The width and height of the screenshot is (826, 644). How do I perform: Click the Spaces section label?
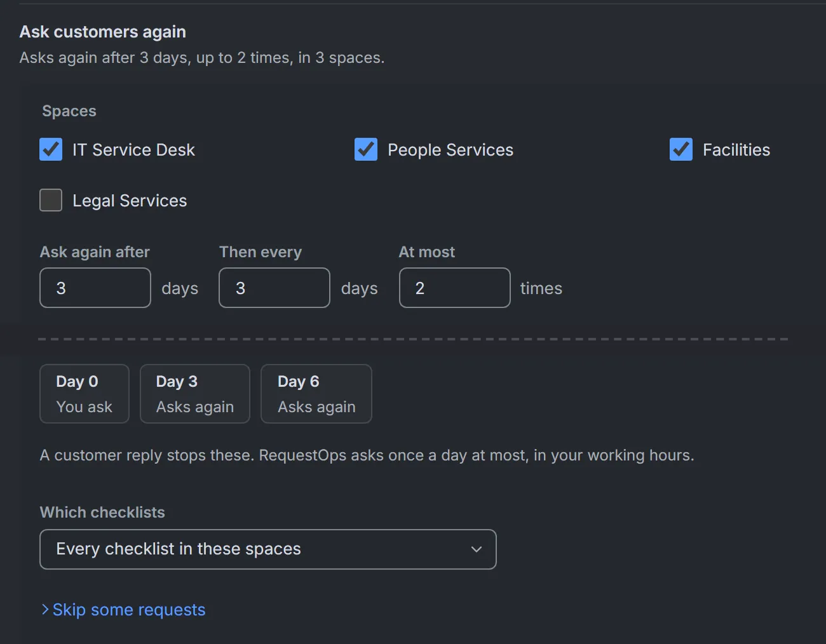[x=69, y=111]
